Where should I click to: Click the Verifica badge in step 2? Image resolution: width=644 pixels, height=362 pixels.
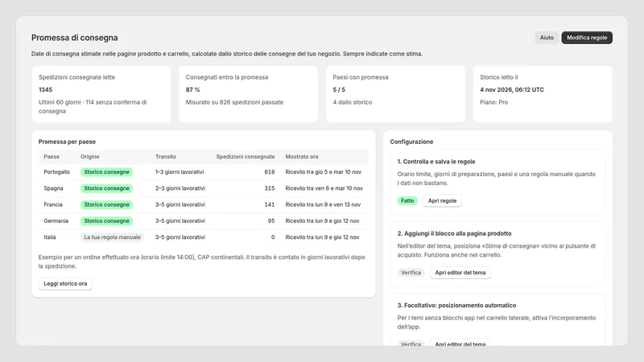pyautogui.click(x=411, y=273)
